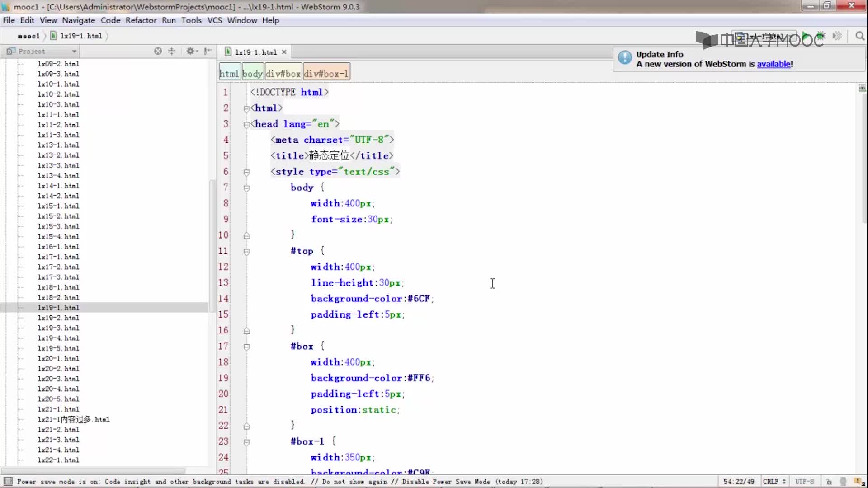Click line number 13 in gutter
868x488 pixels.
pyautogui.click(x=223, y=283)
